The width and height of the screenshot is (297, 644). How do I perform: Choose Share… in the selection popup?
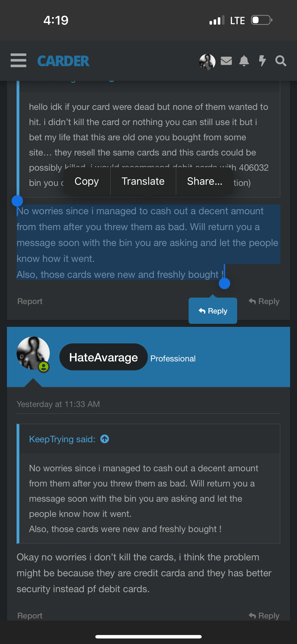coord(204,181)
